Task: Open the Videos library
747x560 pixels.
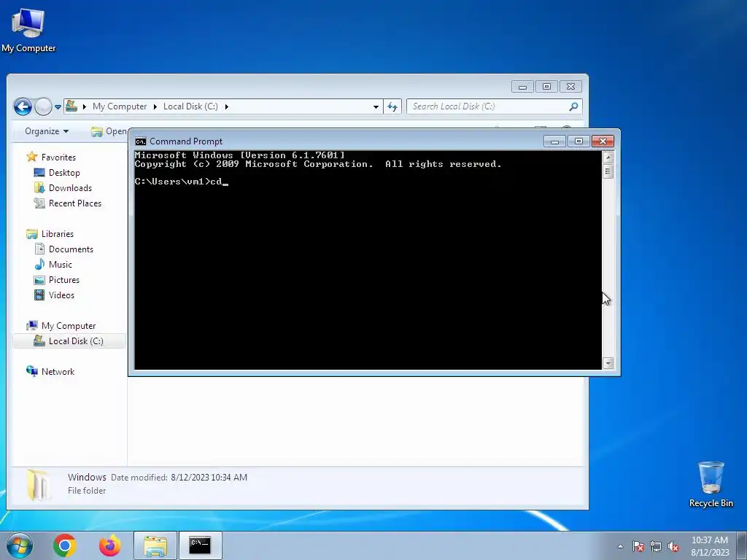Action: pos(61,295)
